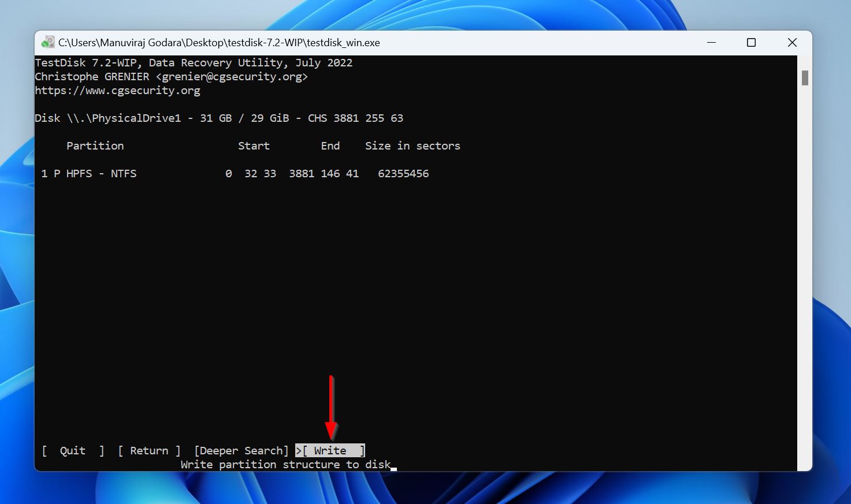Close the TestDisk console window

point(792,43)
